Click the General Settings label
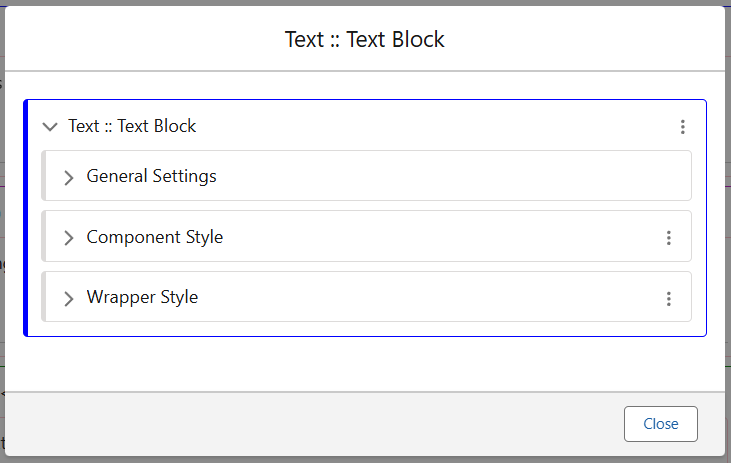Viewport: 731px width, 463px height. click(x=151, y=177)
